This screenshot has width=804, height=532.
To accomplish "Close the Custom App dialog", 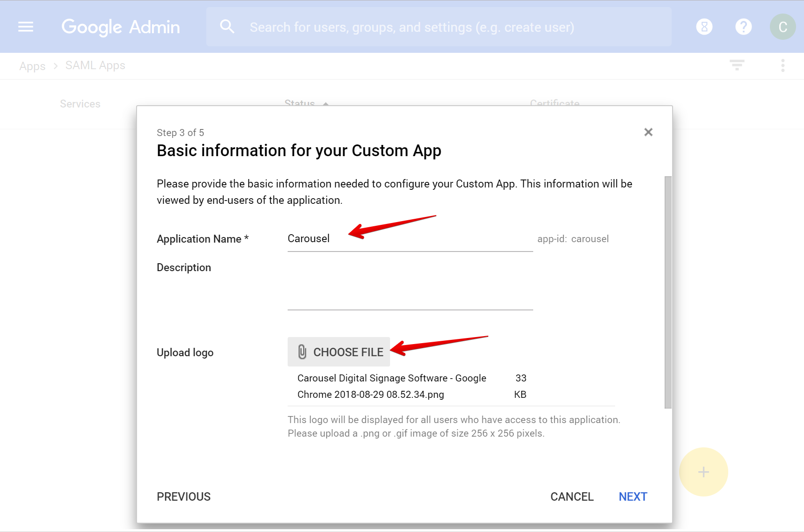I will click(x=648, y=132).
